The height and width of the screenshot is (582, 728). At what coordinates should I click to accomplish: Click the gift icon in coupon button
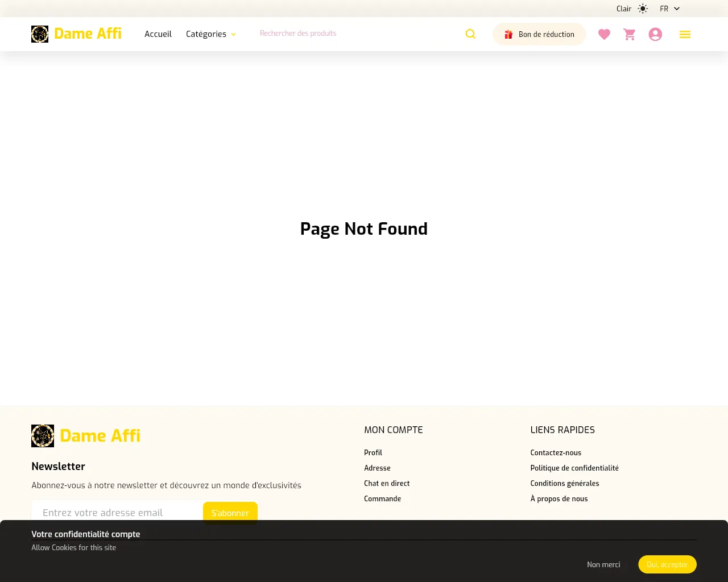[508, 35]
